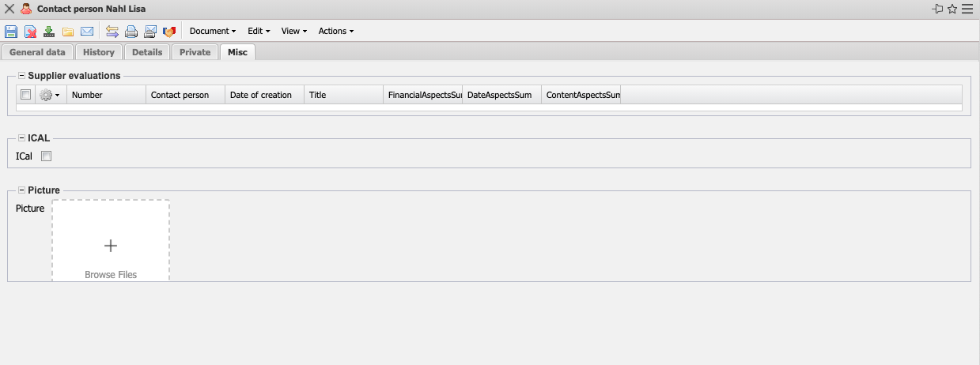Click the printer icon in toolbar
The height and width of the screenshot is (365, 980).
131,32
